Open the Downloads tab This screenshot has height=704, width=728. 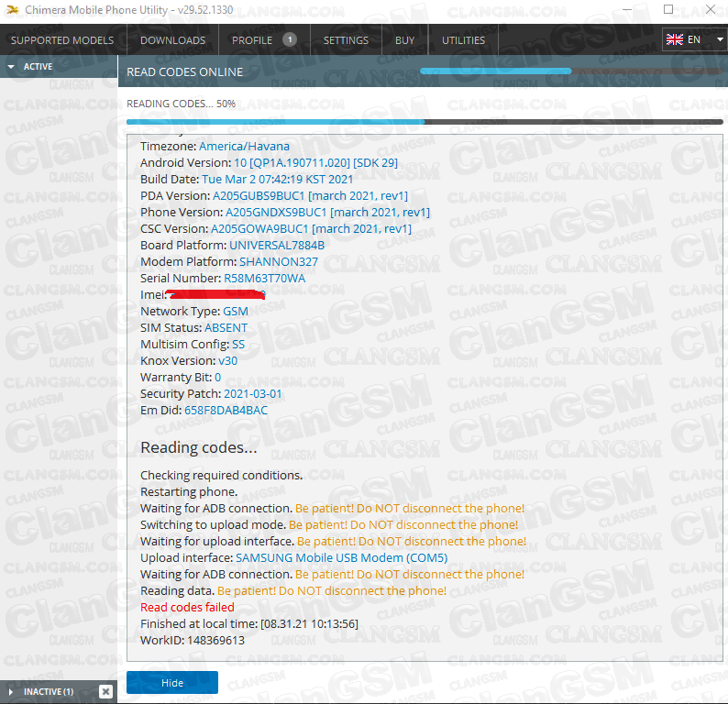pos(172,40)
